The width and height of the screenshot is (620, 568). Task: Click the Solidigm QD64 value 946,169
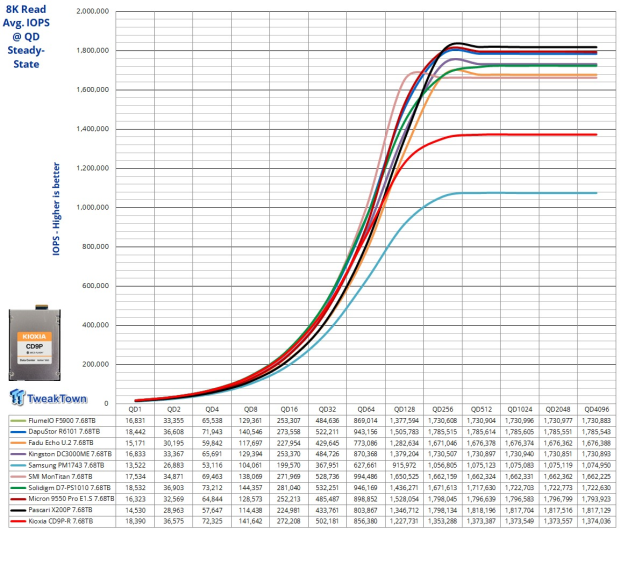click(x=366, y=488)
